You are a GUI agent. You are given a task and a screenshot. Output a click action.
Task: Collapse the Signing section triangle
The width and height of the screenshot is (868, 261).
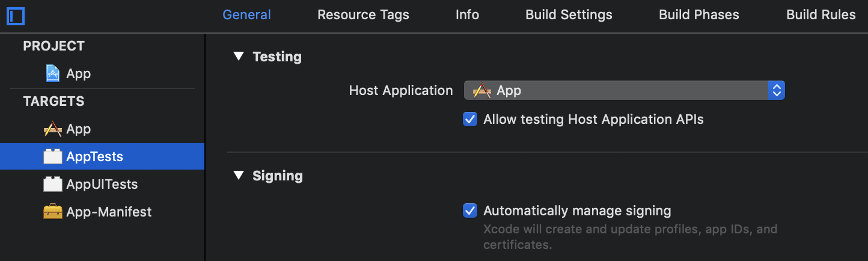(239, 176)
